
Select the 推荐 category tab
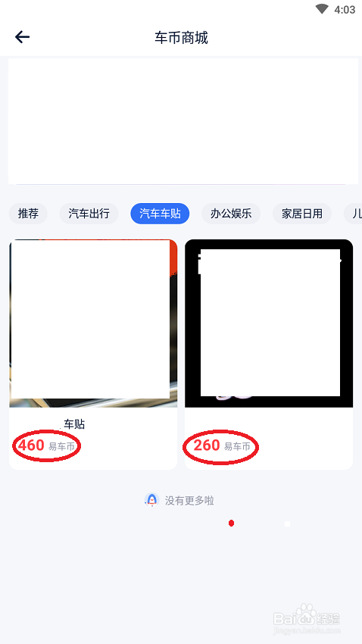pos(28,214)
